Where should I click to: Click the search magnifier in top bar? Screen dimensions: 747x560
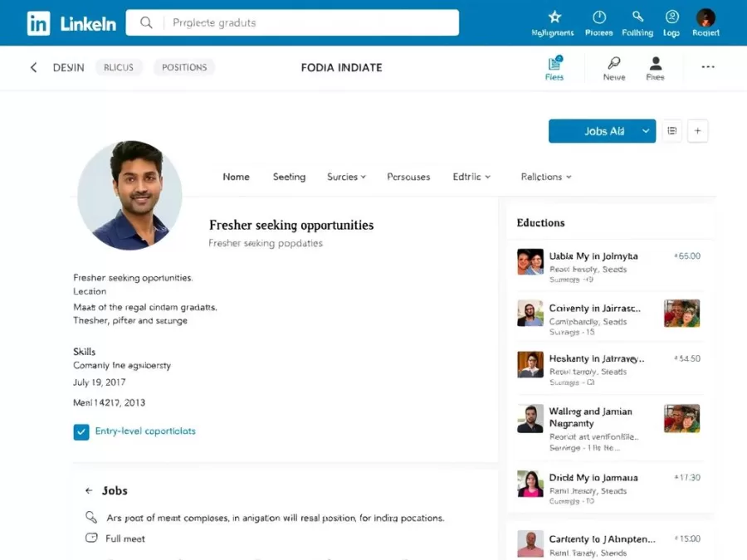pyautogui.click(x=145, y=22)
